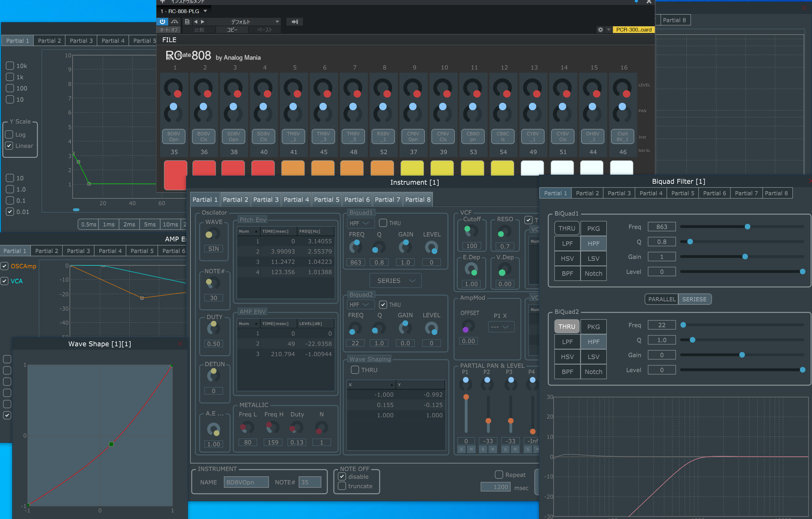This screenshot has height=519, width=812.
Task: Adjust the LEVEL knob of channel 1
Action: click(x=174, y=88)
